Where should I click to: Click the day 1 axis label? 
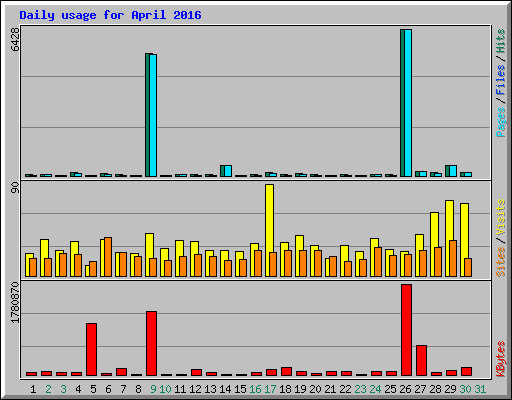(33, 389)
